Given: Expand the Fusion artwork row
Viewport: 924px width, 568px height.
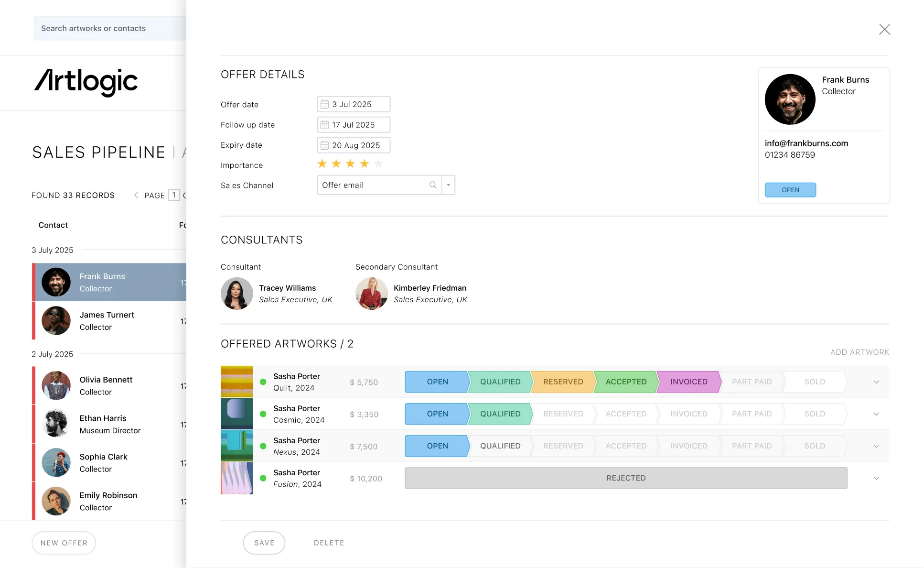Looking at the screenshot, I should coord(876,478).
